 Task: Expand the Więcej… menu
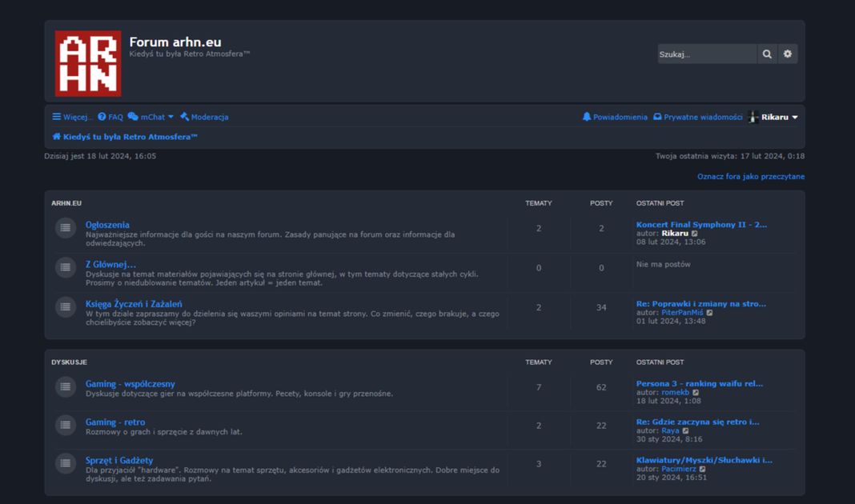pyautogui.click(x=73, y=117)
